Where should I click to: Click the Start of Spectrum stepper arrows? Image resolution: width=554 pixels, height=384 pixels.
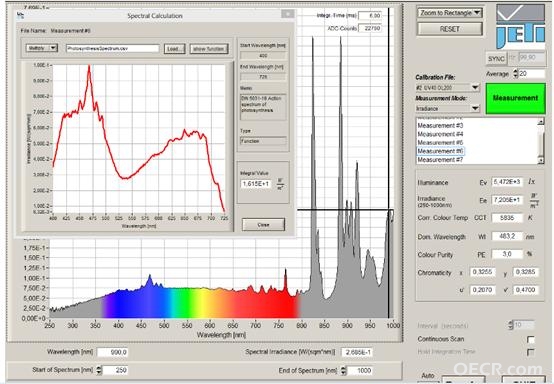tap(99, 370)
